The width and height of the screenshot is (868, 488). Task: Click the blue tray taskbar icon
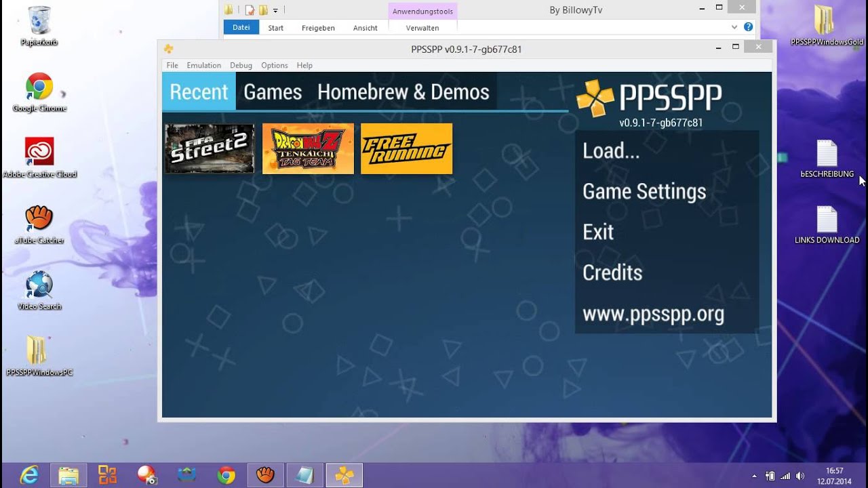tap(186, 475)
